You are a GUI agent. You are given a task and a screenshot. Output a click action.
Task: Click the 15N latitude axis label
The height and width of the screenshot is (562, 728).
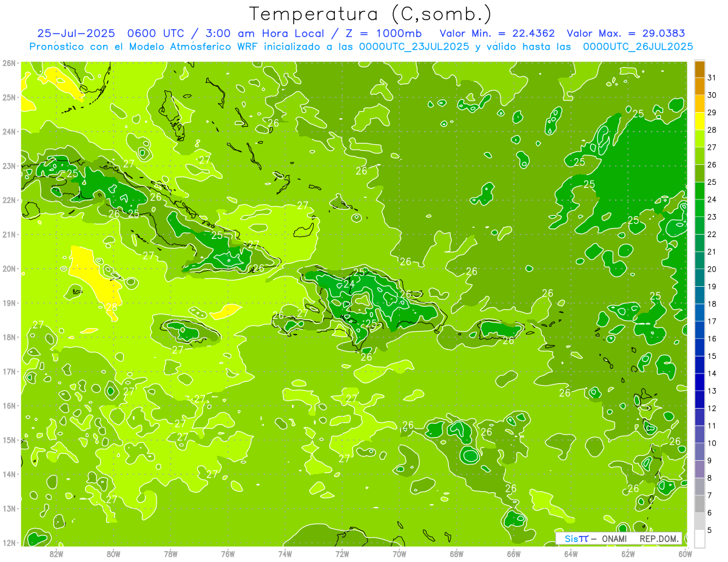coord(8,440)
